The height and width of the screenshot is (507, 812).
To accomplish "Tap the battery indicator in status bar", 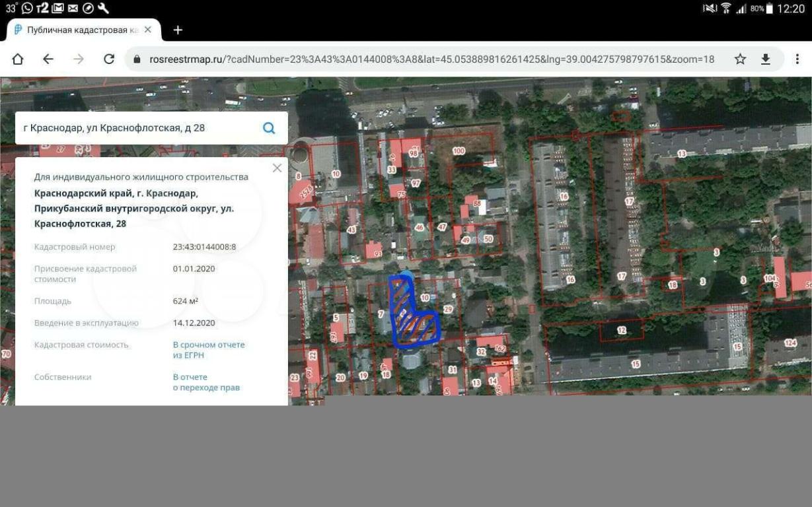I will [769, 9].
